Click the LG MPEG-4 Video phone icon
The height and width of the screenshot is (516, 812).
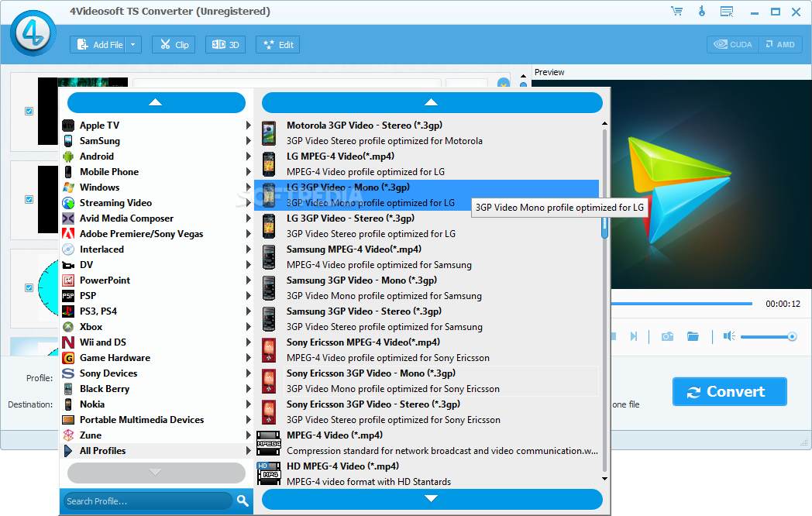coord(269,164)
